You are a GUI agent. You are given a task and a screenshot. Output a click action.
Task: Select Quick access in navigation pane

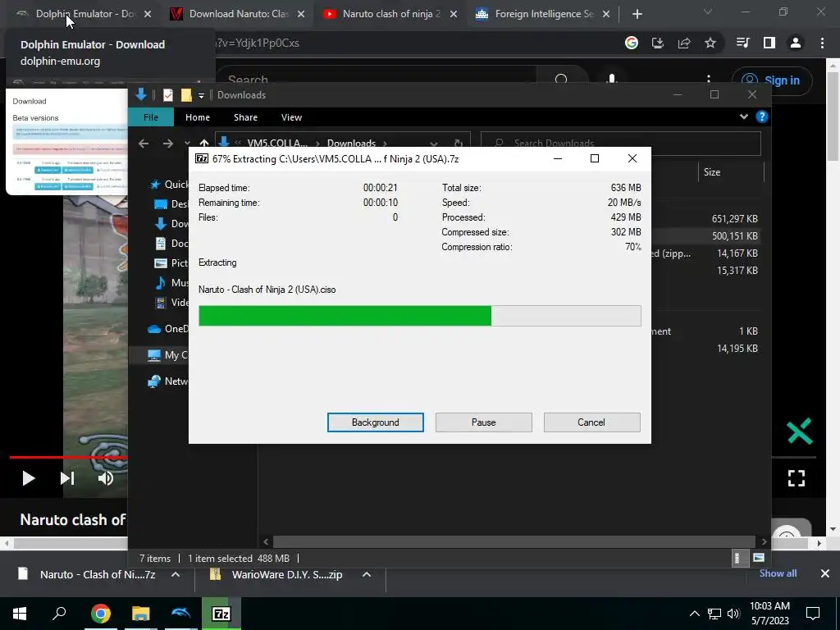pos(169,185)
